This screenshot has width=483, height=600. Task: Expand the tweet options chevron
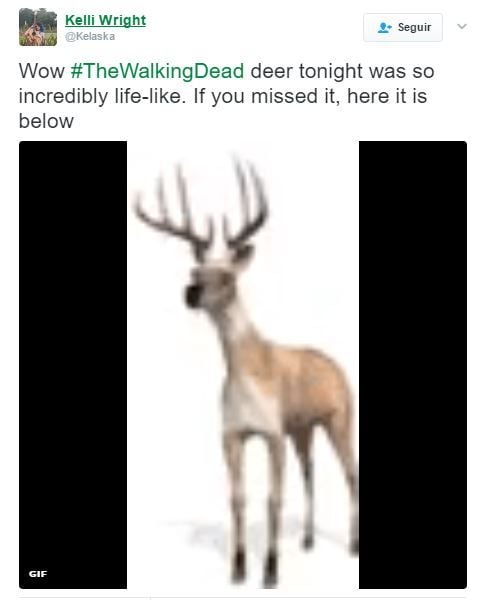[462, 26]
